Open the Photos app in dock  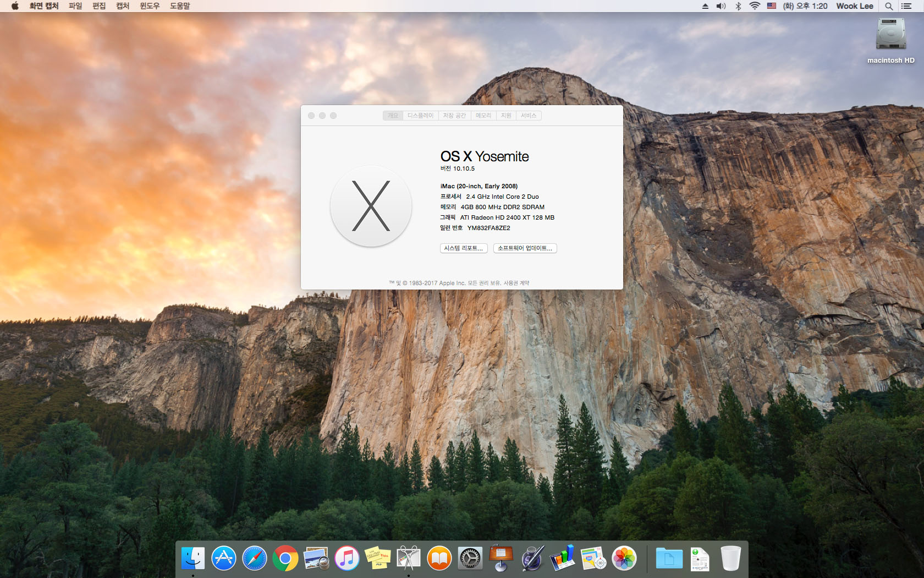pyautogui.click(x=624, y=559)
